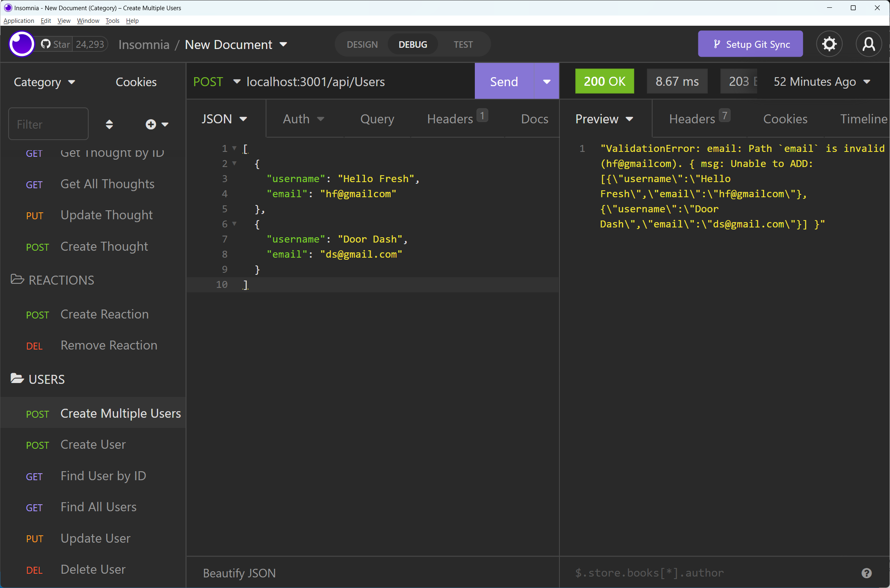Image resolution: width=890 pixels, height=588 pixels.
Task: Click the response filter JSONPath field
Action: [x=711, y=573]
